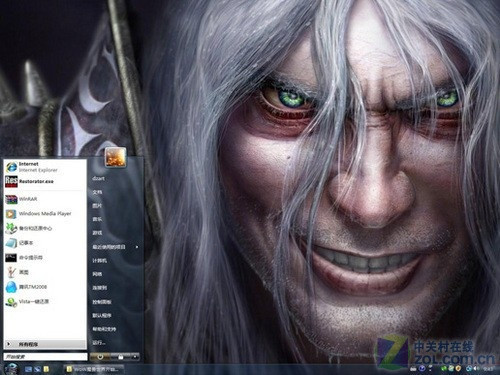Click Show Desktop quick launch icon
This screenshot has height=375, width=500.
click(29, 369)
